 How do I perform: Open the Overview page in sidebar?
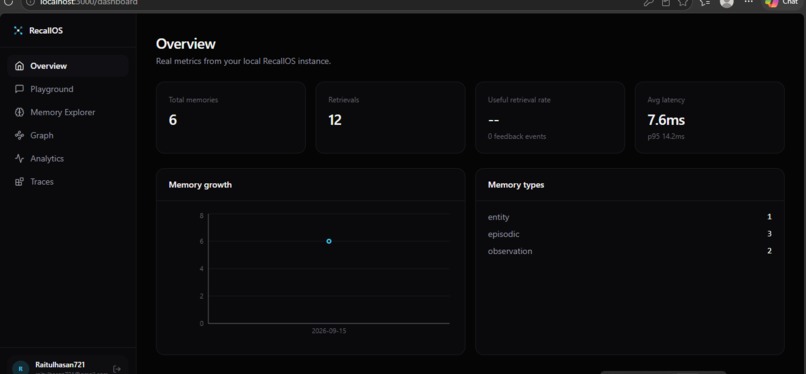68,66
